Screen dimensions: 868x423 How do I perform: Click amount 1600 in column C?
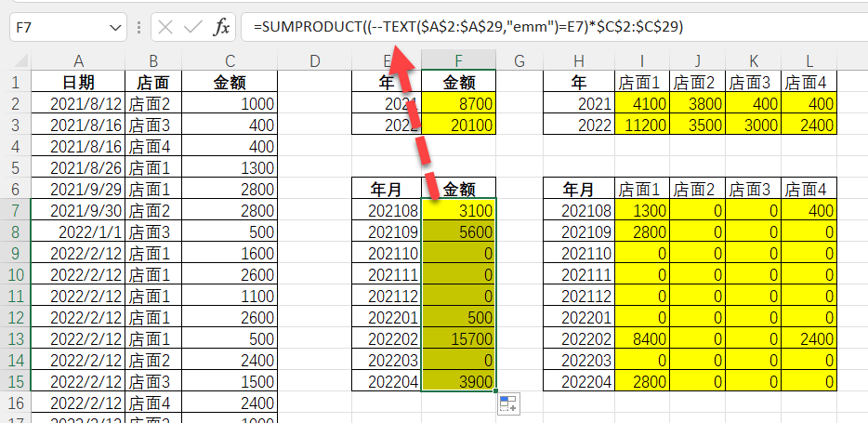[230, 253]
